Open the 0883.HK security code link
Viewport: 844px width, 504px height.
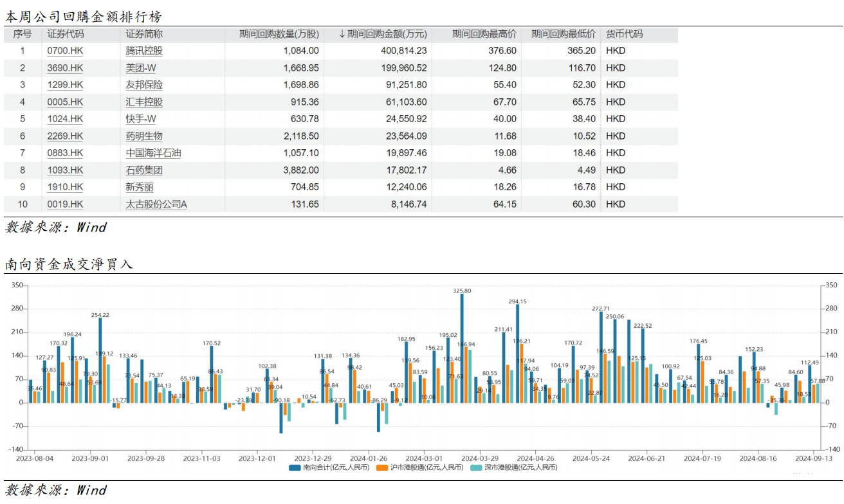coord(65,153)
